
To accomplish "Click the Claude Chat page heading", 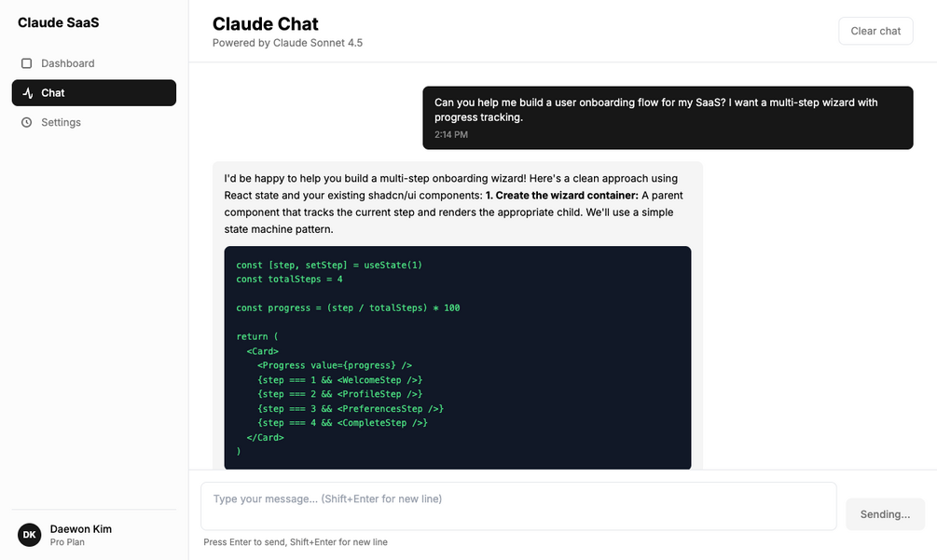I will tap(265, 24).
